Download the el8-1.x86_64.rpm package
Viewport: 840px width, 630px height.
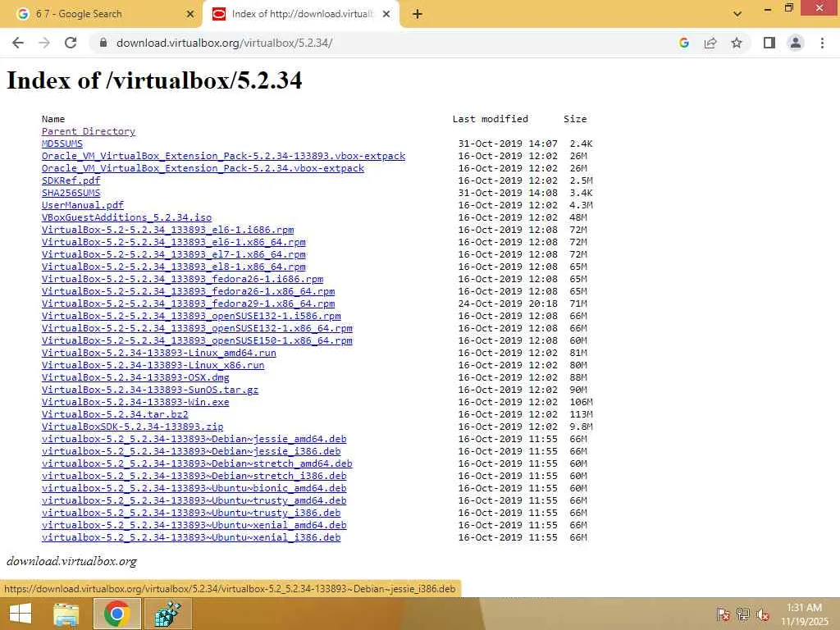tap(174, 267)
